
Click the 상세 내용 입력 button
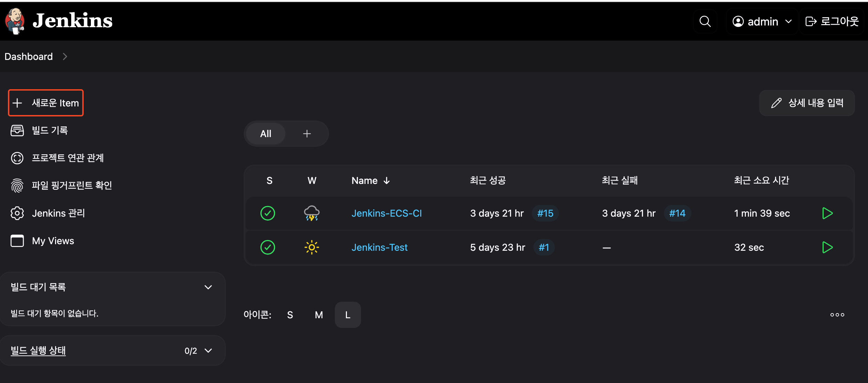pyautogui.click(x=807, y=103)
